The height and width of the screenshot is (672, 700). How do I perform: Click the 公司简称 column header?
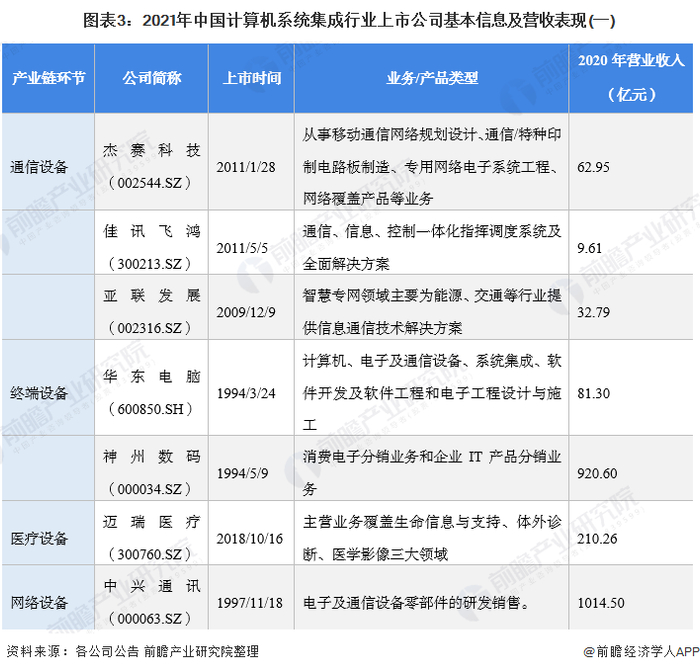[152, 78]
